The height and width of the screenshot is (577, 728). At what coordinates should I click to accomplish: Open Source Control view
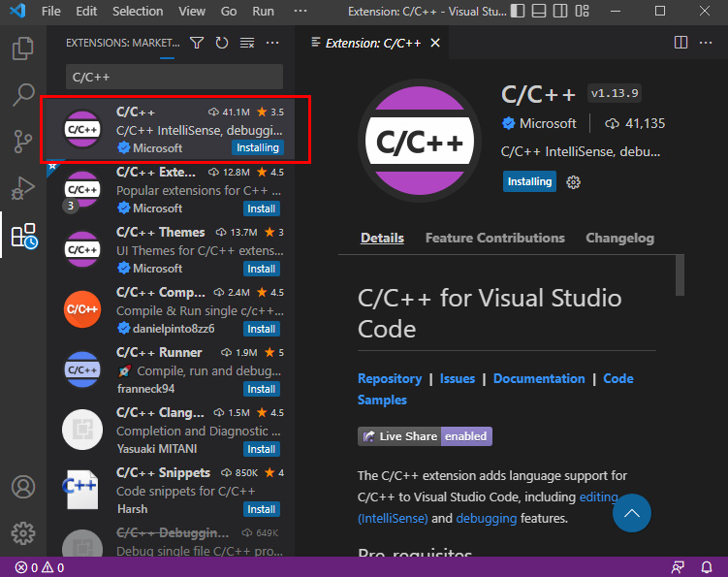click(x=23, y=142)
